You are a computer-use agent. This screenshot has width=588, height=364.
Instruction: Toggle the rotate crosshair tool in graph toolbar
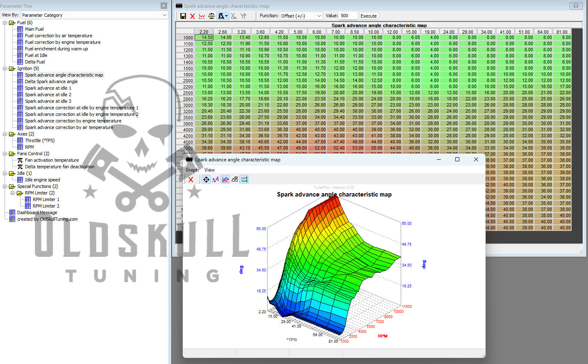pos(206,179)
